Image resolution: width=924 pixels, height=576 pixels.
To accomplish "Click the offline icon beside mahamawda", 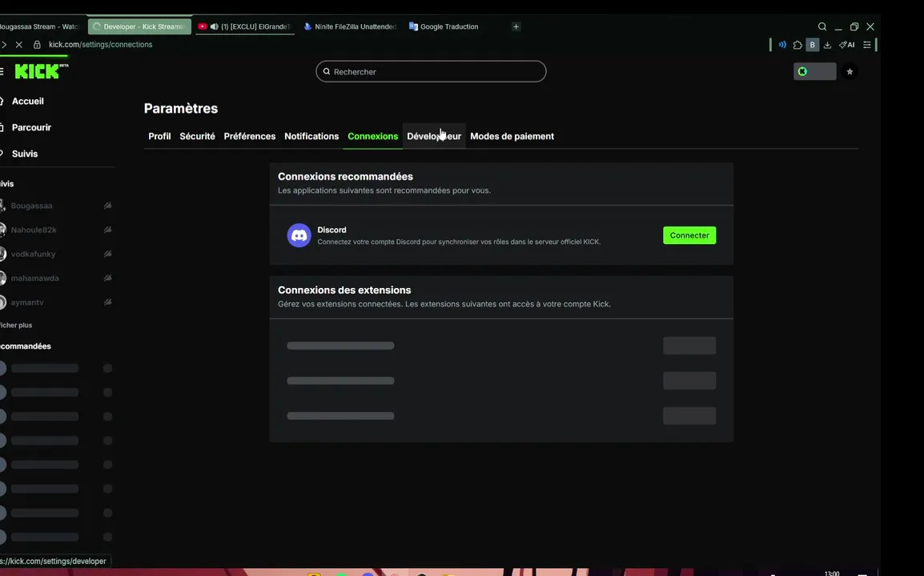I will tap(108, 278).
